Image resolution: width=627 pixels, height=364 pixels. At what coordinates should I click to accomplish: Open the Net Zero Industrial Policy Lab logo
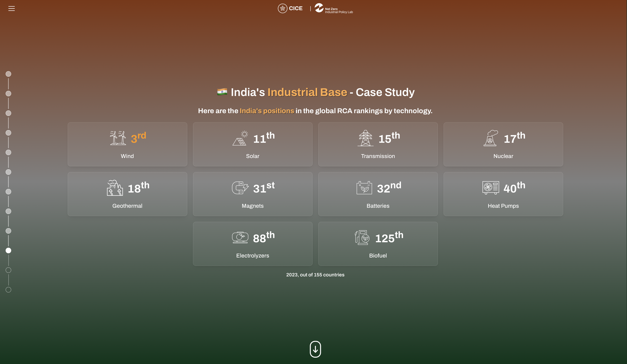(334, 9)
